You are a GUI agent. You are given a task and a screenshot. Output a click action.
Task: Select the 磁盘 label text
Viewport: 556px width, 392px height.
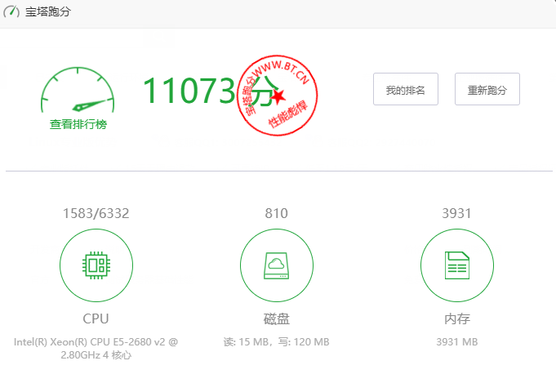point(276,318)
